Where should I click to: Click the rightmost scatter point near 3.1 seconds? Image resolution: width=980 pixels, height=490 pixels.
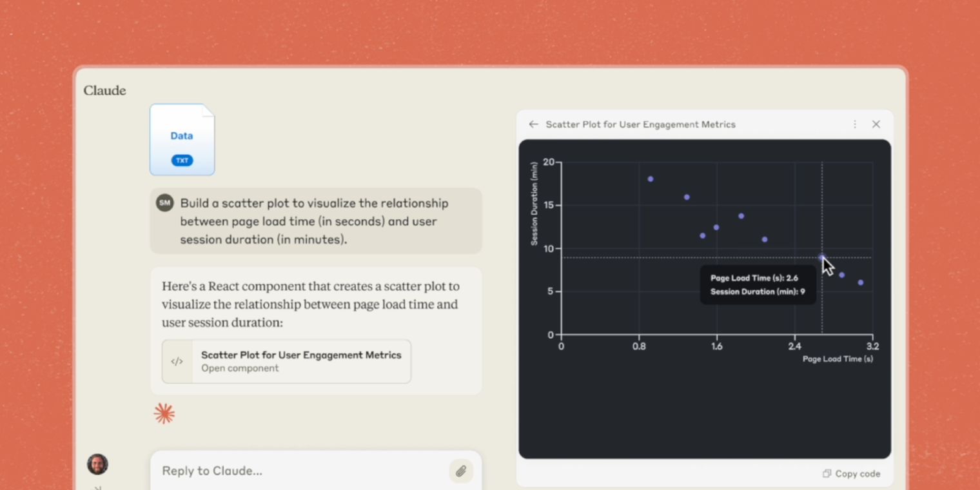861,282
